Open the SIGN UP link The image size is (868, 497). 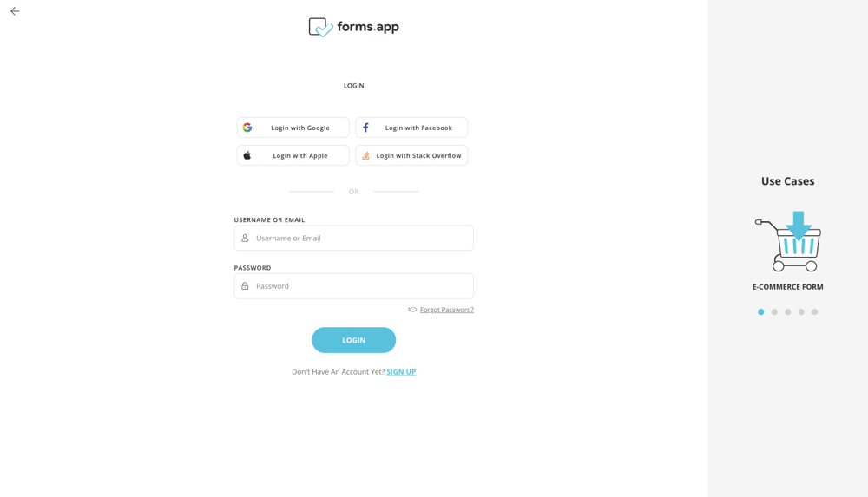pos(401,372)
